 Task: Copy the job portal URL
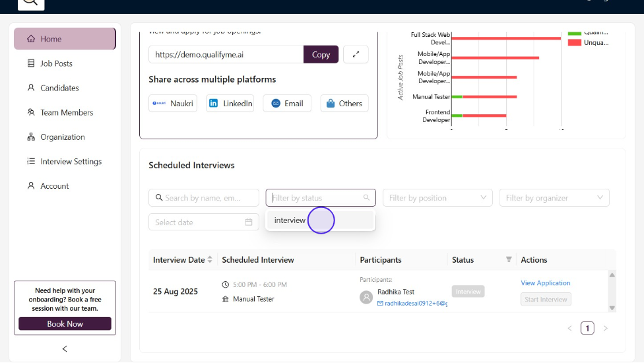pos(321,55)
